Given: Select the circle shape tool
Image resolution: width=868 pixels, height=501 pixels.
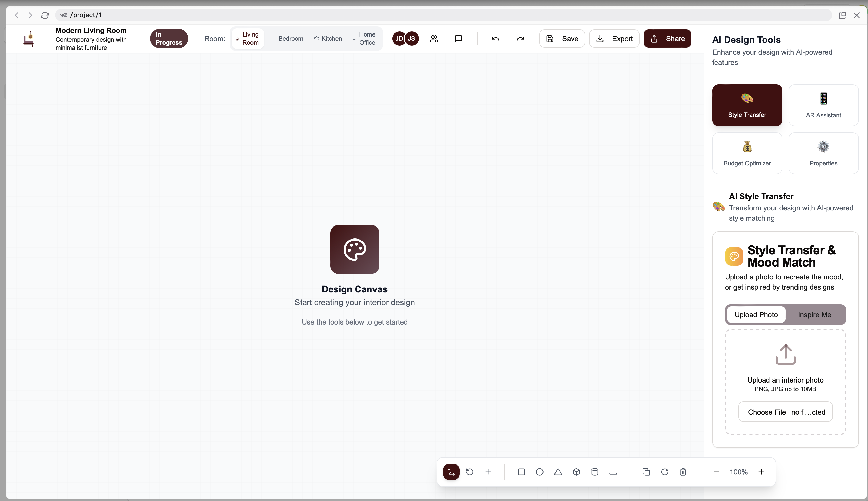Looking at the screenshot, I should 540,472.
